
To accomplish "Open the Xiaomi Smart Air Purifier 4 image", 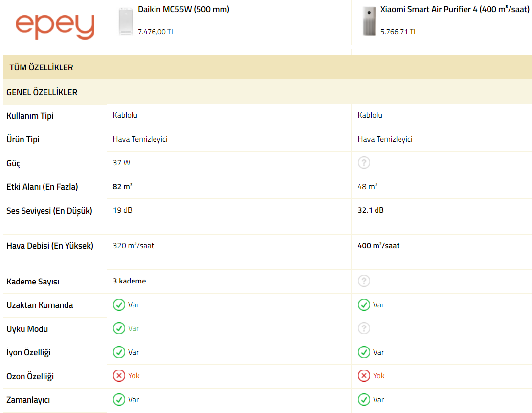I will (x=369, y=22).
